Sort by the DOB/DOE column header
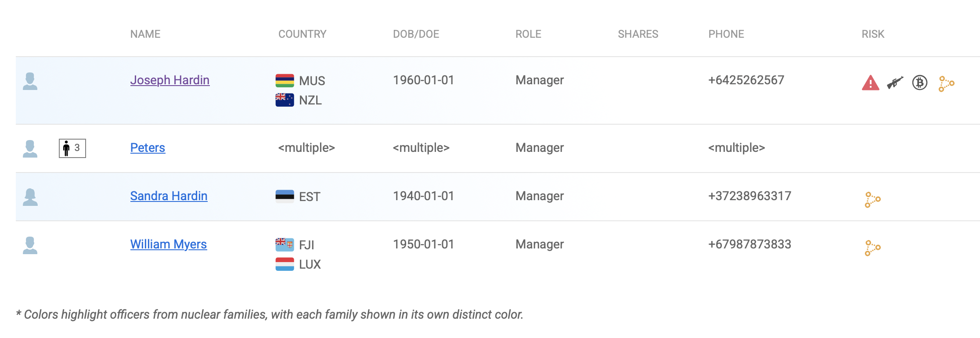Image resolution: width=980 pixels, height=338 pixels. point(416,34)
